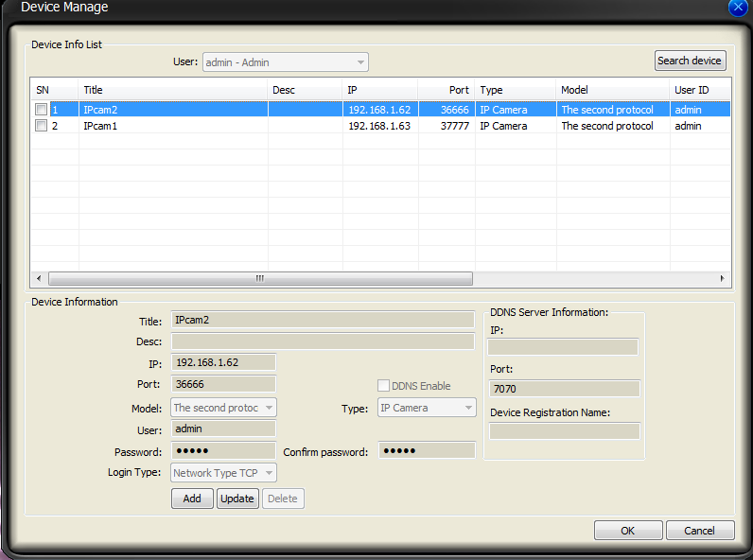The image size is (753, 560).
Task: Open the User admin - Admin dropdown
Action: [x=286, y=61]
